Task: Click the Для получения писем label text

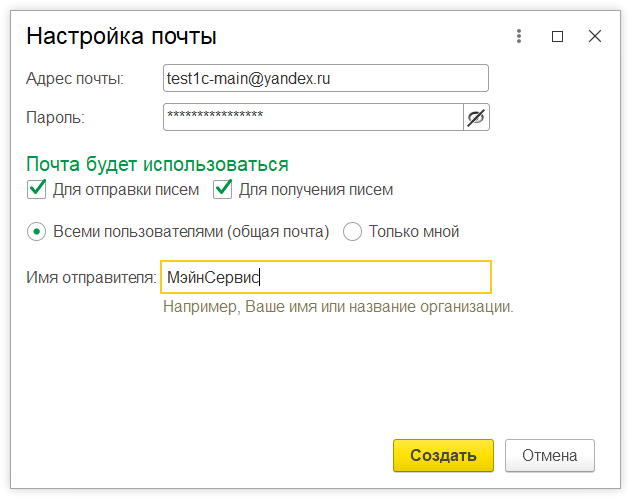Action: pos(316,189)
